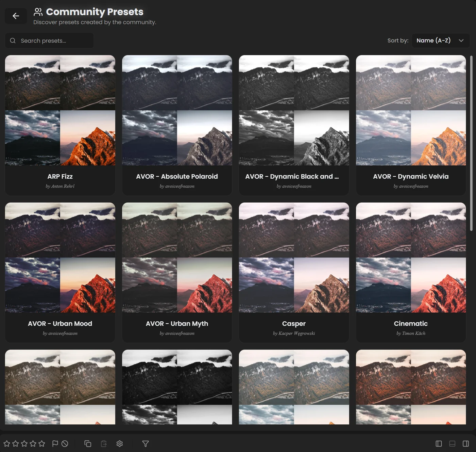
Task: Choose the Casper preset preview
Action: click(294, 258)
